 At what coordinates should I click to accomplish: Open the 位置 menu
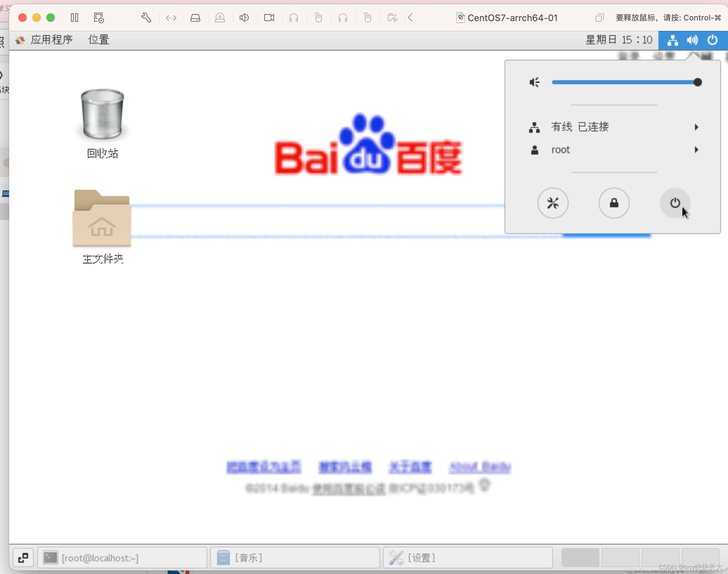(x=99, y=40)
